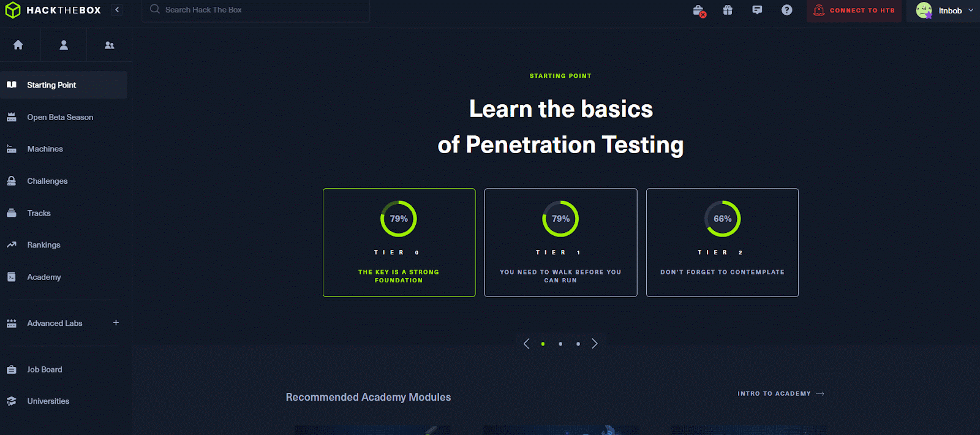Click 'Don't forget to contemplate' text

click(722, 272)
